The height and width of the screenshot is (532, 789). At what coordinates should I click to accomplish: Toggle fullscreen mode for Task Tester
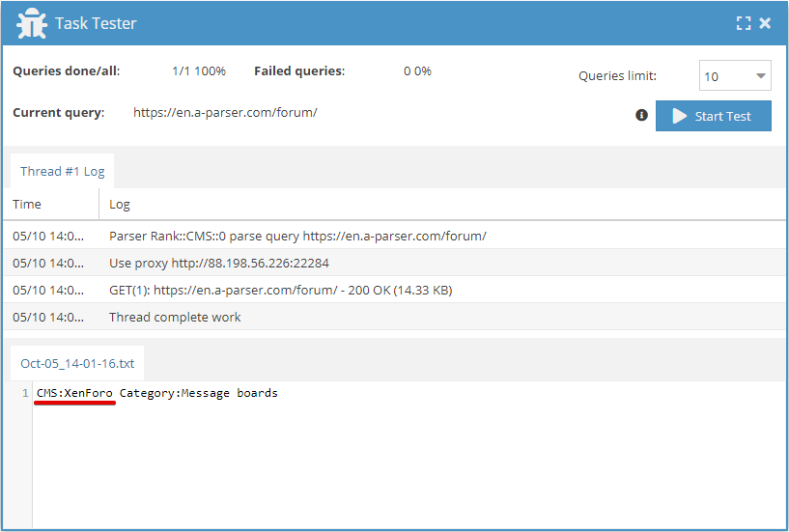pyautogui.click(x=744, y=23)
